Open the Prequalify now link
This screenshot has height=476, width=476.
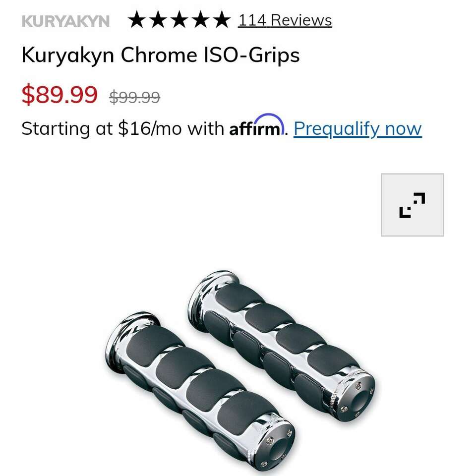[357, 129]
